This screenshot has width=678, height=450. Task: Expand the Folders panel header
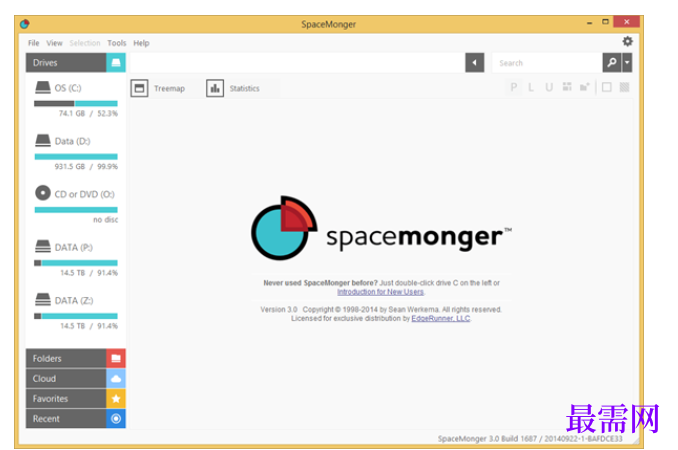pos(66,358)
